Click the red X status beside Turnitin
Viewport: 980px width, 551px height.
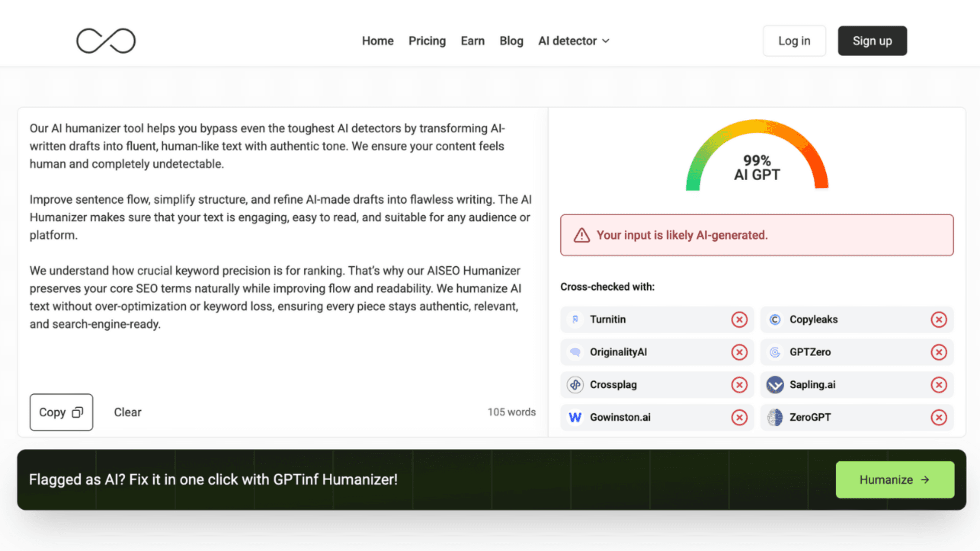tap(739, 319)
